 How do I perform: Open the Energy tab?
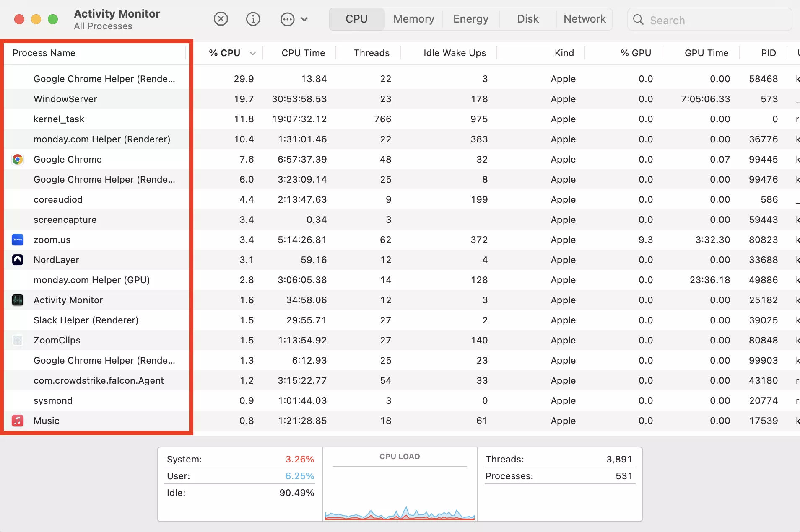[x=470, y=19]
